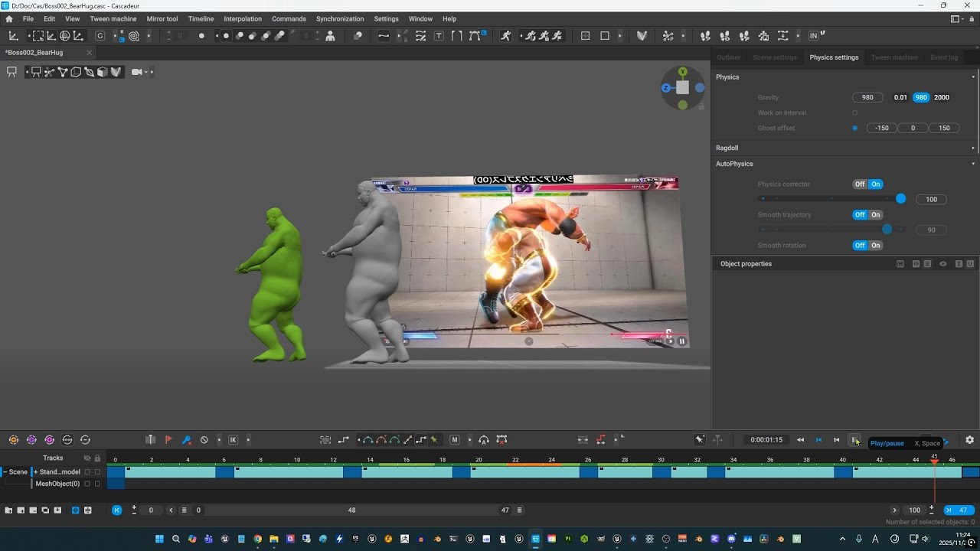The width and height of the screenshot is (980, 551).
Task: Click the Home icon in menu bar
Action: [x=9, y=18]
